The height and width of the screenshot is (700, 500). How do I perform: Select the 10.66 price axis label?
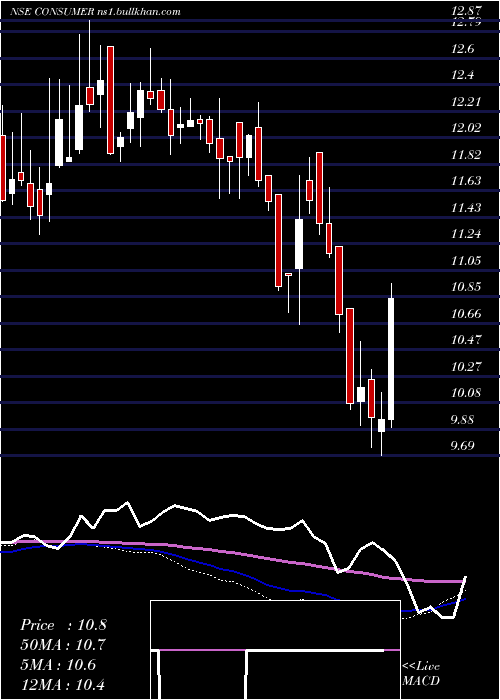(x=466, y=313)
